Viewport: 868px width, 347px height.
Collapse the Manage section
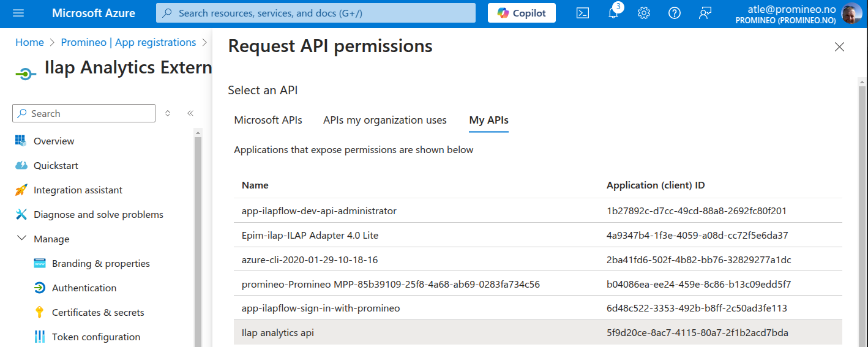[22, 239]
